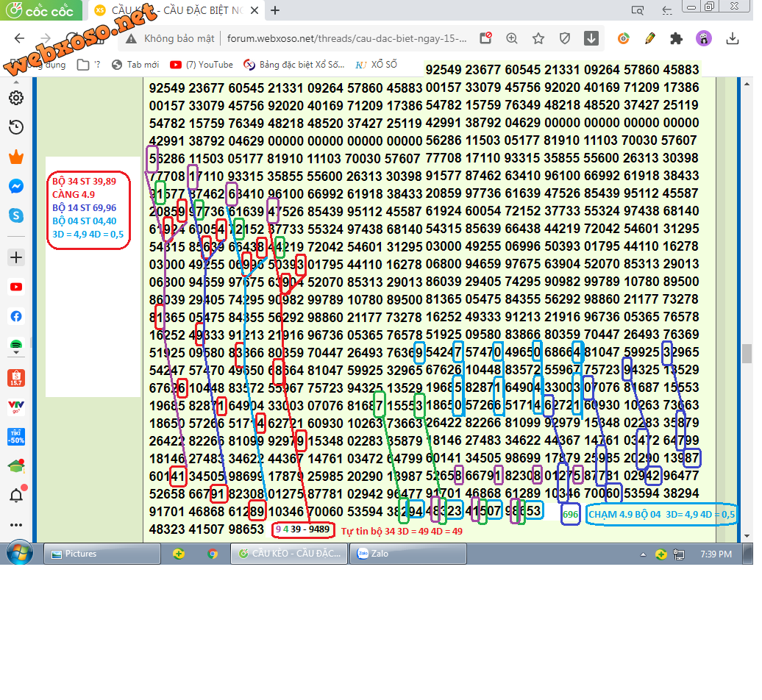Open Skype from the sidebar

coord(16,217)
